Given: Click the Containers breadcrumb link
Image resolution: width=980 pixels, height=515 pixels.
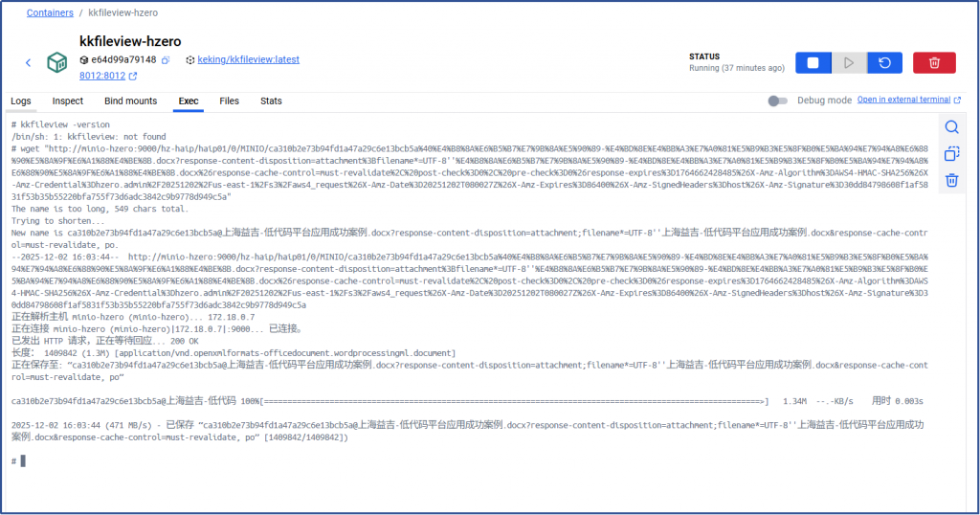Looking at the screenshot, I should tap(50, 12).
